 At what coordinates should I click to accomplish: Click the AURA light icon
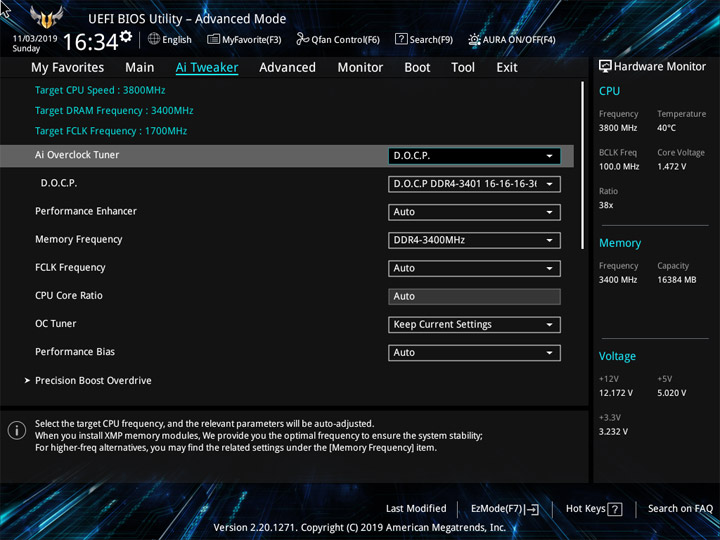[x=474, y=39]
